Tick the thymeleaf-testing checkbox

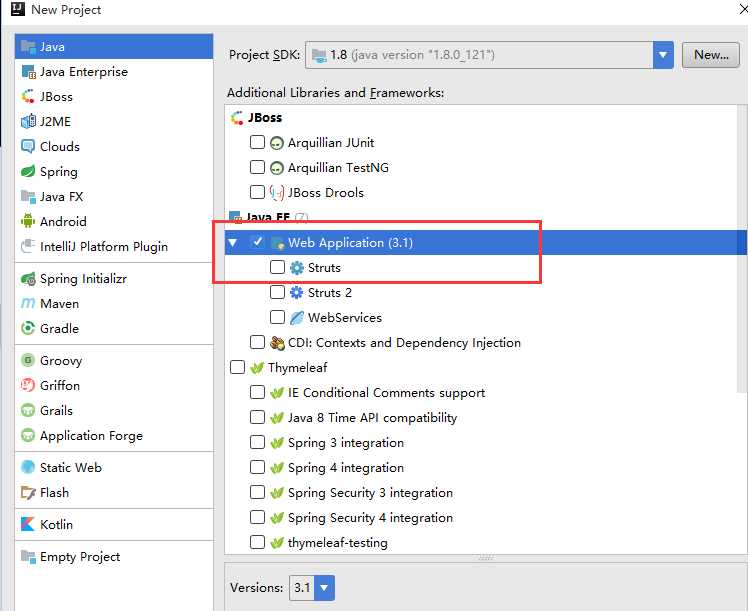[x=257, y=542]
